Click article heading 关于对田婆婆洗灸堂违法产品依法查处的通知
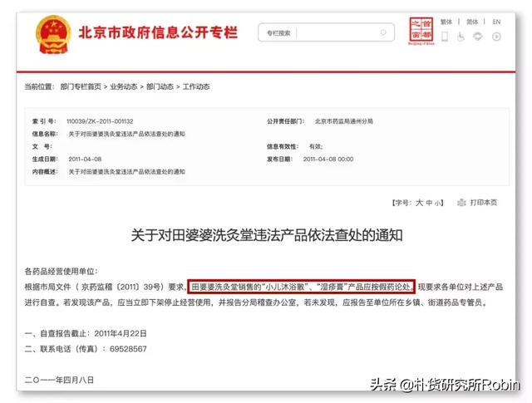This screenshot has height=403, width=532. [267, 235]
